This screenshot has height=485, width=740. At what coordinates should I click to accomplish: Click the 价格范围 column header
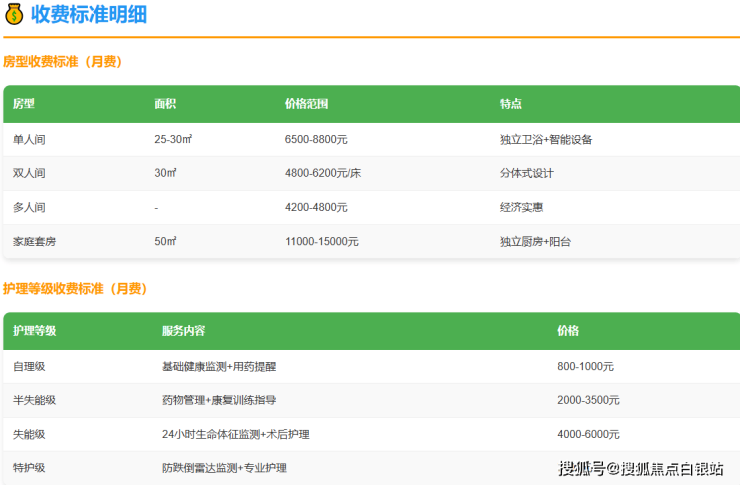coord(306,104)
